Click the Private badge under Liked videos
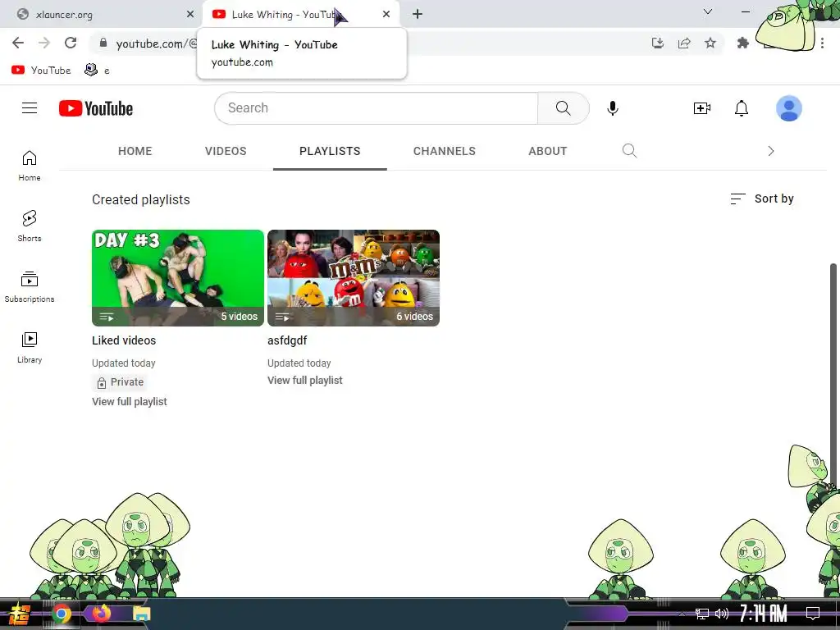This screenshot has width=840, height=630. click(x=121, y=382)
